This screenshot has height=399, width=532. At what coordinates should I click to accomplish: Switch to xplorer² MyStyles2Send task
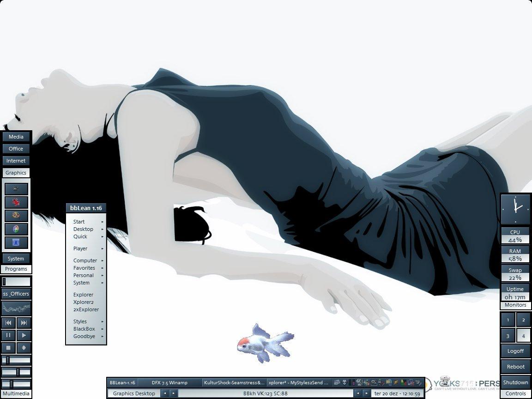click(x=299, y=383)
